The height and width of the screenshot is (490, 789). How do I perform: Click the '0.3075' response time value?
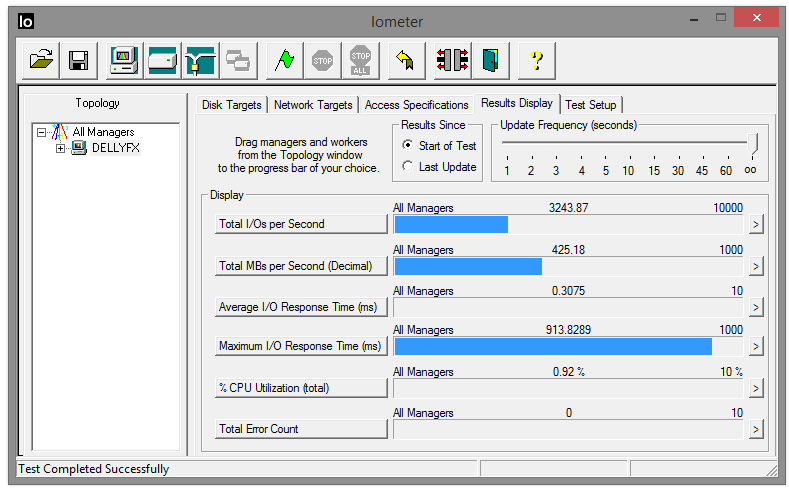tap(568, 291)
